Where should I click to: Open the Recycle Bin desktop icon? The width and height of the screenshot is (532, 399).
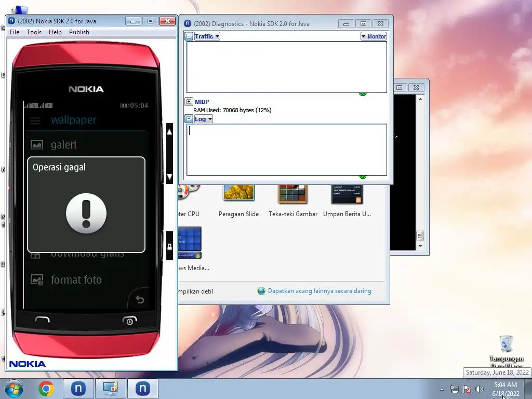pos(506,352)
